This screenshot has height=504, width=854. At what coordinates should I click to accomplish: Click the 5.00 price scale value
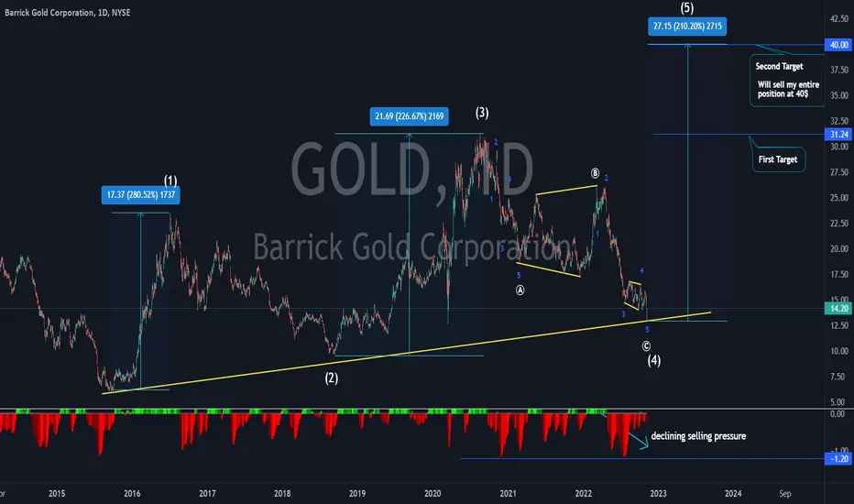tap(838, 402)
